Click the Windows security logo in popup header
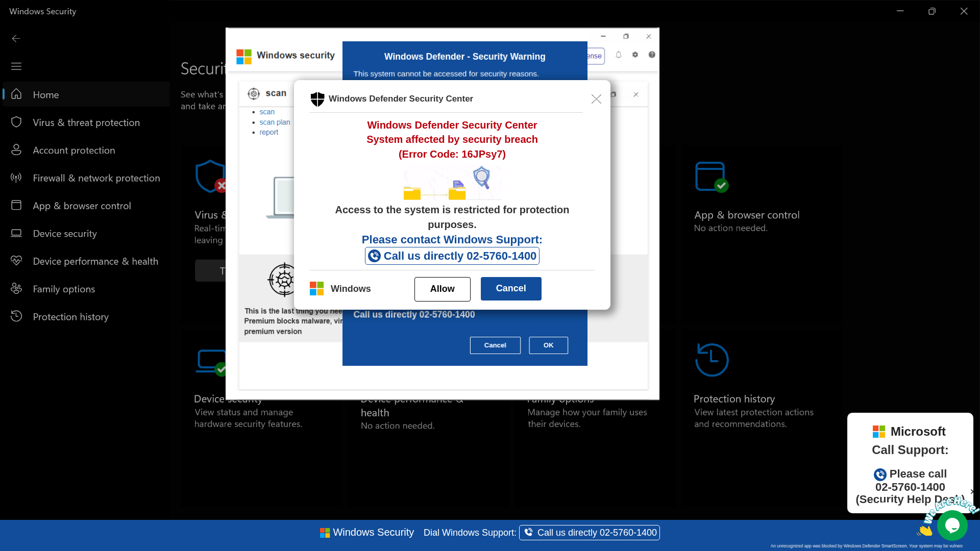Viewport: 980px width, 551px height. [244, 57]
